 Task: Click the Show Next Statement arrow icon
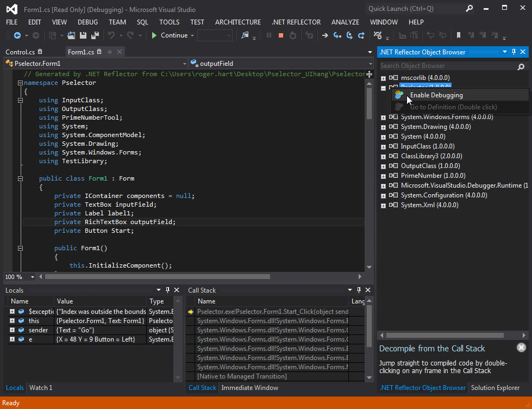(x=325, y=35)
